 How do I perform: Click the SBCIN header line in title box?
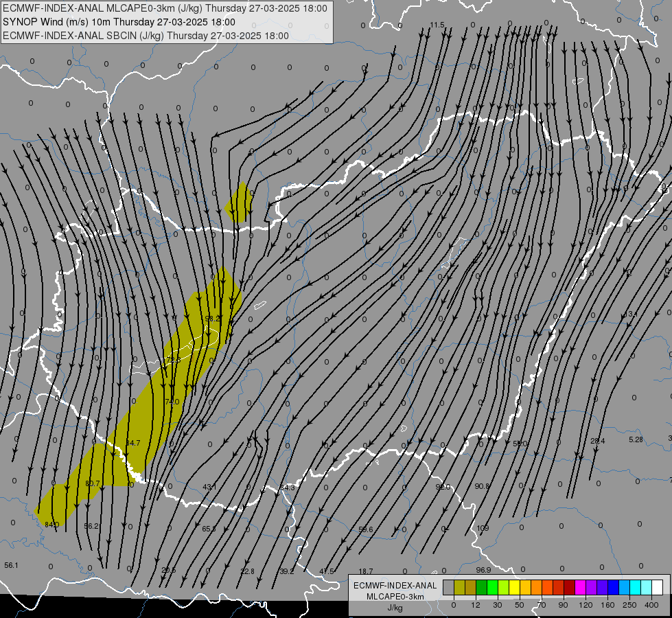[x=146, y=36]
